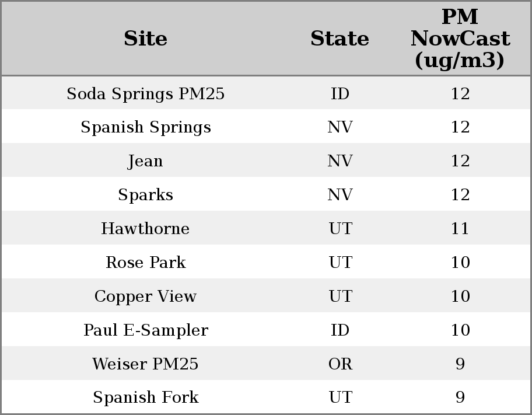Select the Spanish Springs site name
The width and height of the screenshot is (532, 415).
(x=145, y=127)
